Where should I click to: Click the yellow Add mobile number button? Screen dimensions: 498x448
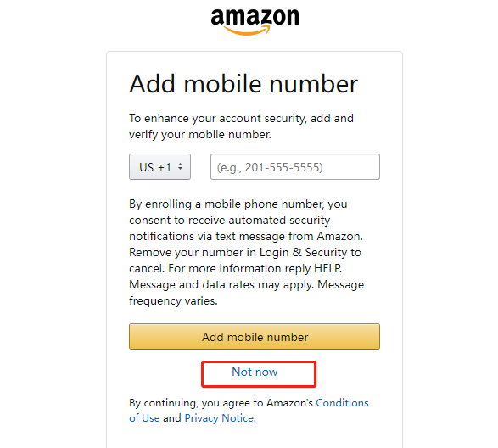click(255, 337)
